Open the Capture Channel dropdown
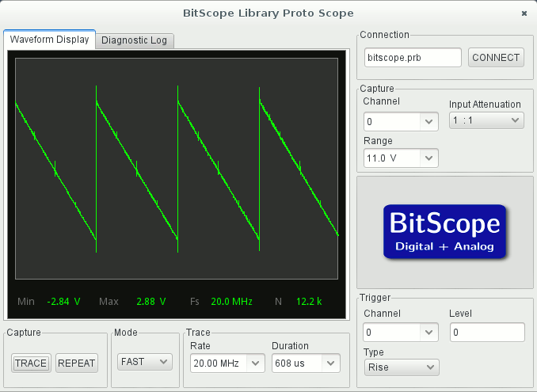537x392 pixels. (x=401, y=121)
